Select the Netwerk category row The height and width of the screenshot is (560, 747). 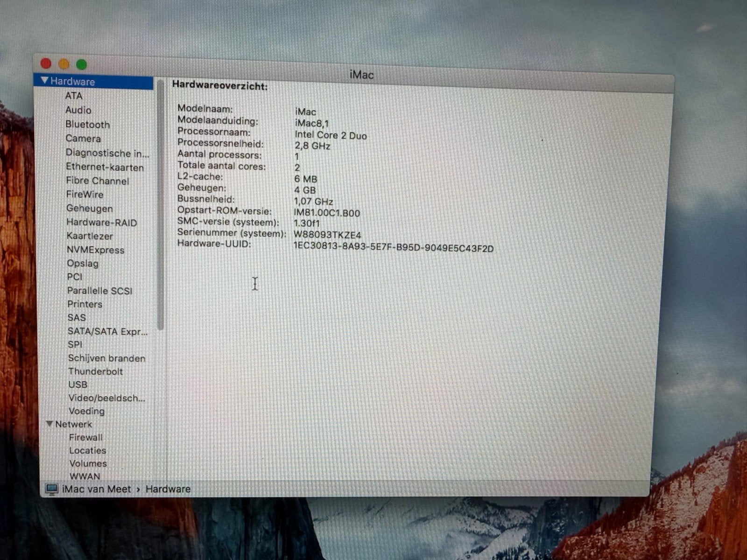click(73, 424)
